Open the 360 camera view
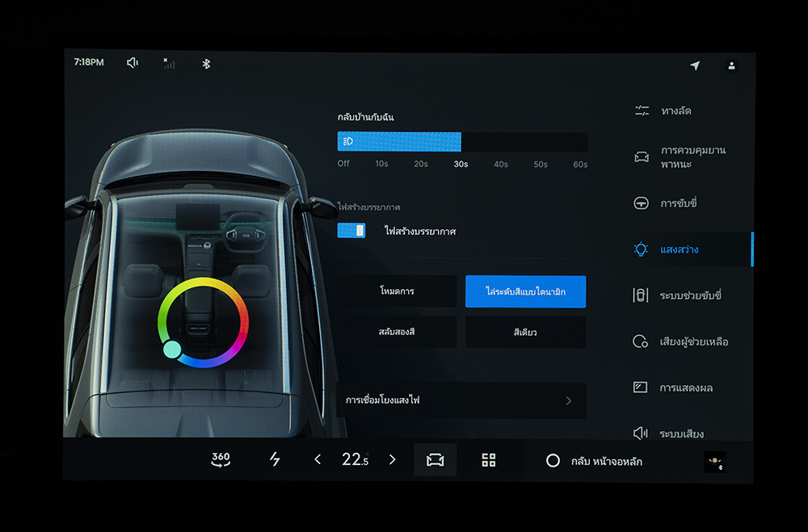Screen dimensions: 808x532 [221, 459]
